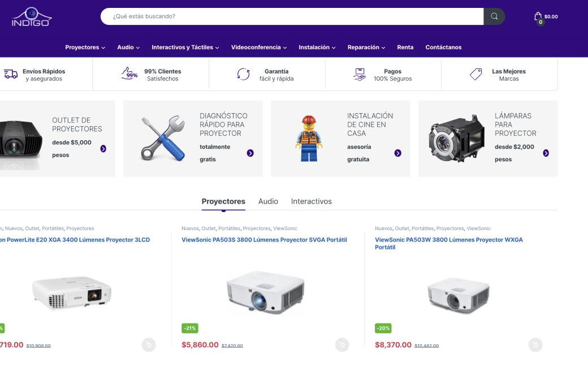
Task: Switch to the Audio product tab
Action: [268, 201]
